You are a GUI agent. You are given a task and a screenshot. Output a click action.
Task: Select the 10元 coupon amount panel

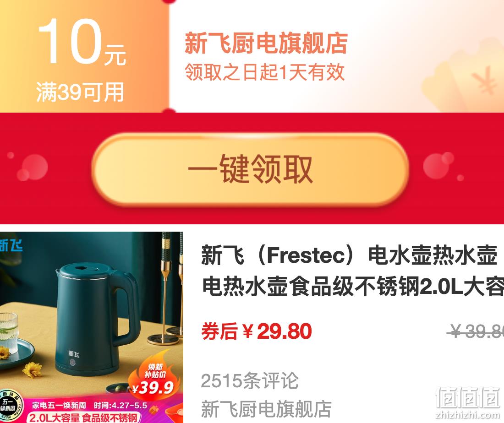coord(84,56)
